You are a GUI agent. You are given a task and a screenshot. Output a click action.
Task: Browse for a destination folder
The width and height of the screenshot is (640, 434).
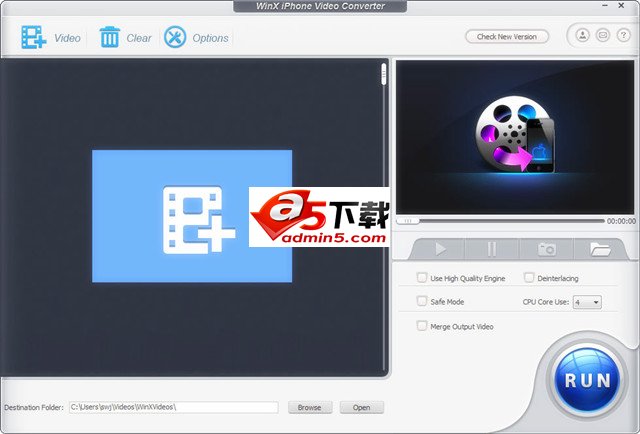point(310,407)
